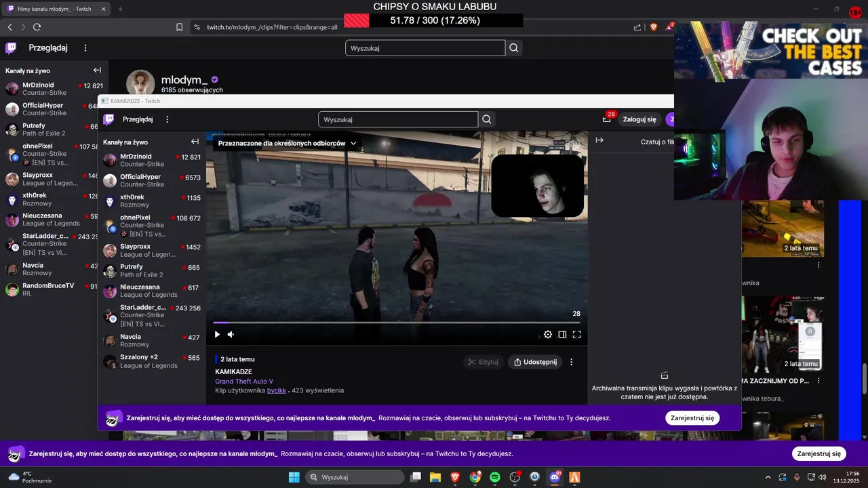Screen dimensions: 868x488
Task: Open the Twitch logo in back browser window
Action: point(11,48)
